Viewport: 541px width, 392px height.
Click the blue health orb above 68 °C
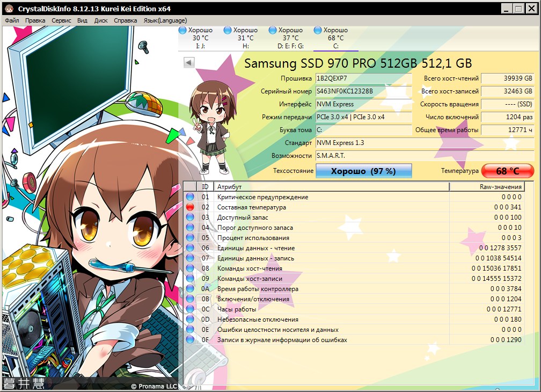318,31
